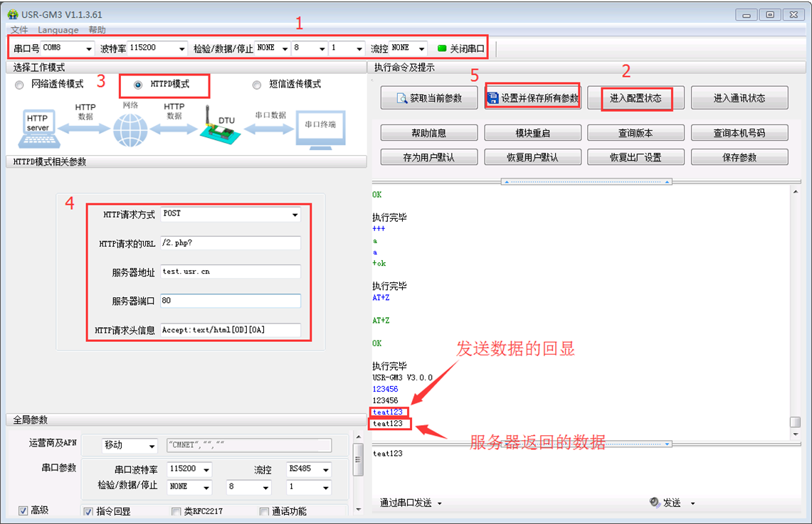Click the green LED icon beside 关闭串口
812x524 pixels.
(441, 48)
